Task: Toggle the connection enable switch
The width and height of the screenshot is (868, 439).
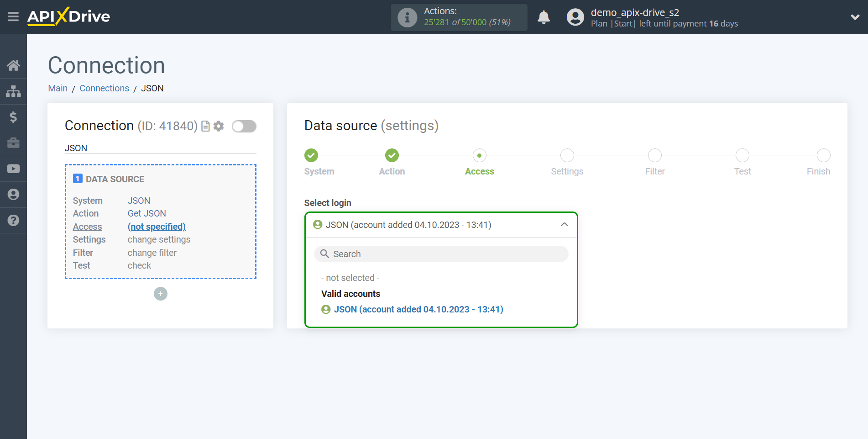Action: click(244, 126)
